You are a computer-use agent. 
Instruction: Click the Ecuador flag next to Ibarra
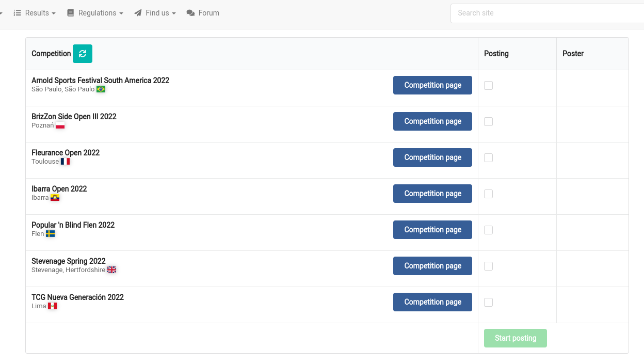click(x=55, y=198)
